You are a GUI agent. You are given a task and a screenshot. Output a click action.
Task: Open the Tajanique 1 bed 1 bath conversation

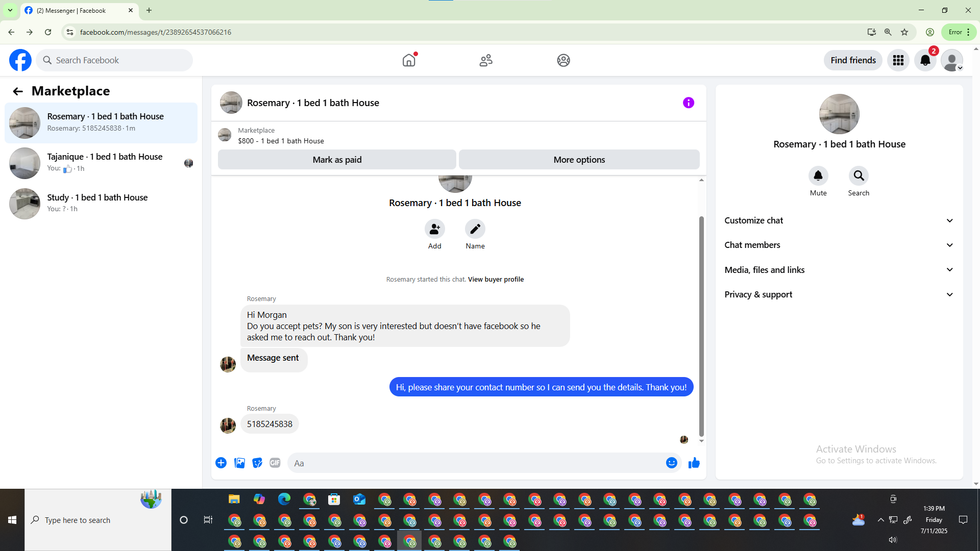pyautogui.click(x=101, y=163)
